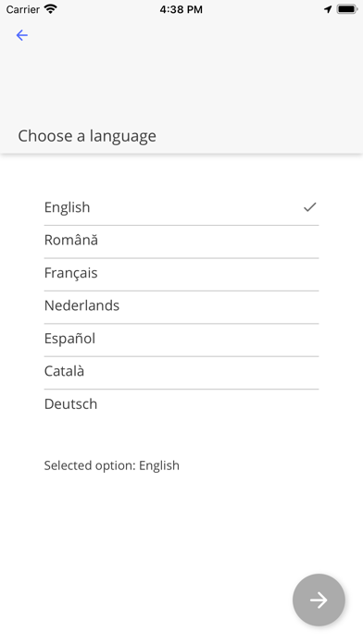This screenshot has height=644, width=363.
Task: Choose Nederlands from the list
Action: click(181, 307)
